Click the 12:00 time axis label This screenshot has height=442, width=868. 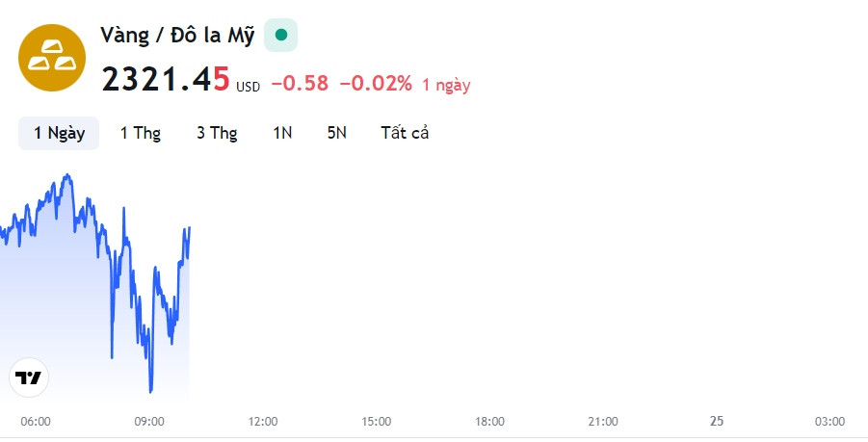[263, 421]
